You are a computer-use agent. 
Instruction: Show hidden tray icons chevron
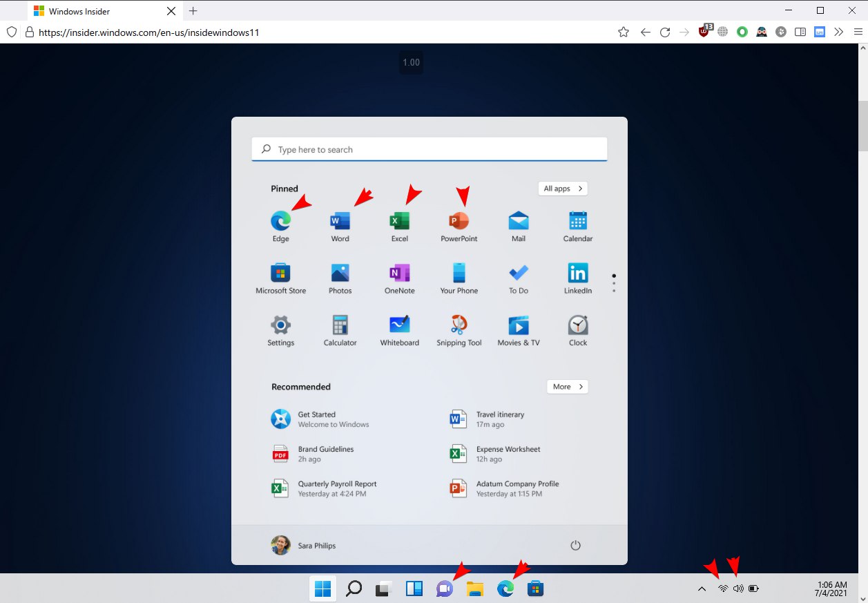pyautogui.click(x=702, y=588)
